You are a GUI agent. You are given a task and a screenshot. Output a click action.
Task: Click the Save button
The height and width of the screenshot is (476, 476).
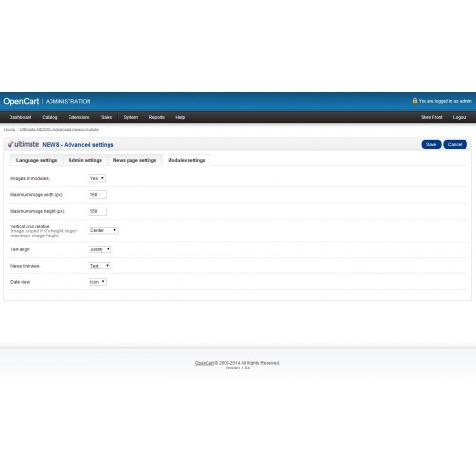click(x=431, y=144)
